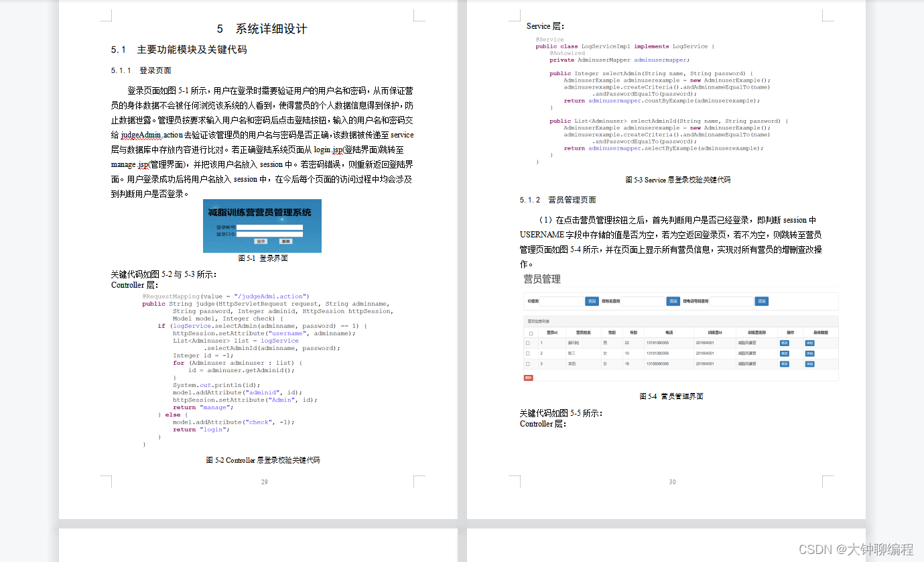This screenshot has width=924, height=562.
Task: Tick the select-all checkbox in table header
Action: [x=531, y=333]
